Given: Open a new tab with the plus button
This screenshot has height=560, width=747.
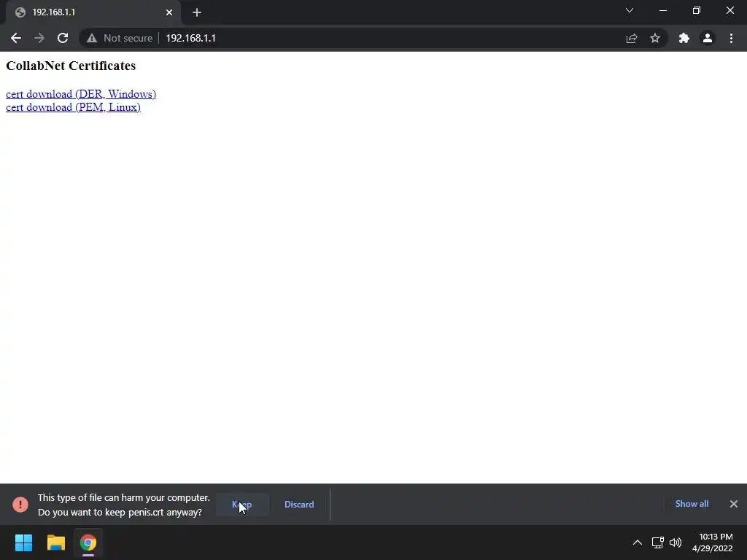Looking at the screenshot, I should pyautogui.click(x=197, y=12).
